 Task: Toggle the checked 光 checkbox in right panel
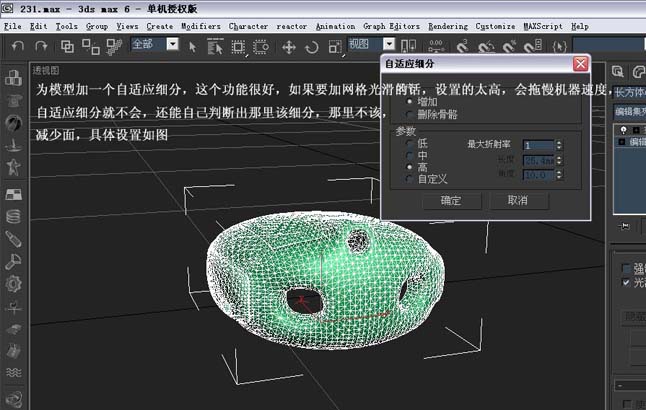pyautogui.click(x=626, y=282)
